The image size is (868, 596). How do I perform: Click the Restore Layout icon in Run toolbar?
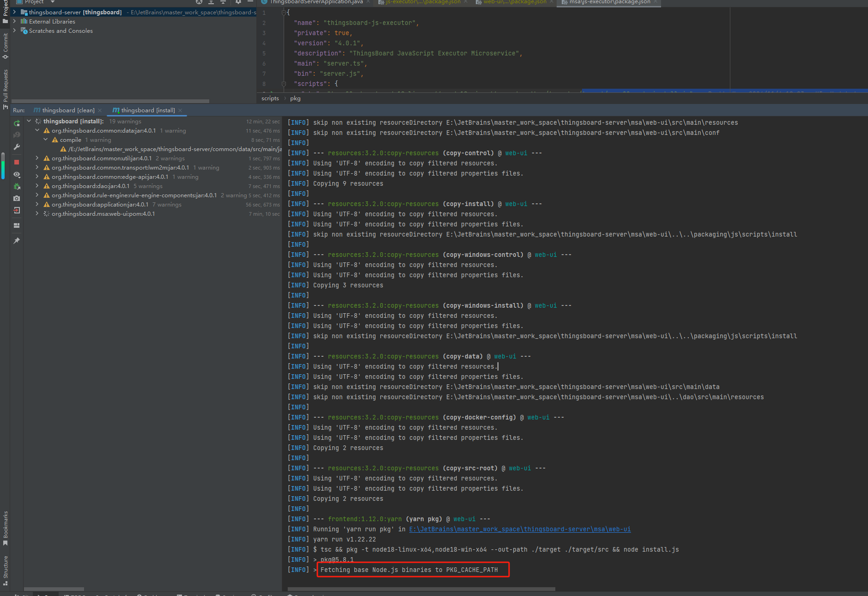click(17, 225)
